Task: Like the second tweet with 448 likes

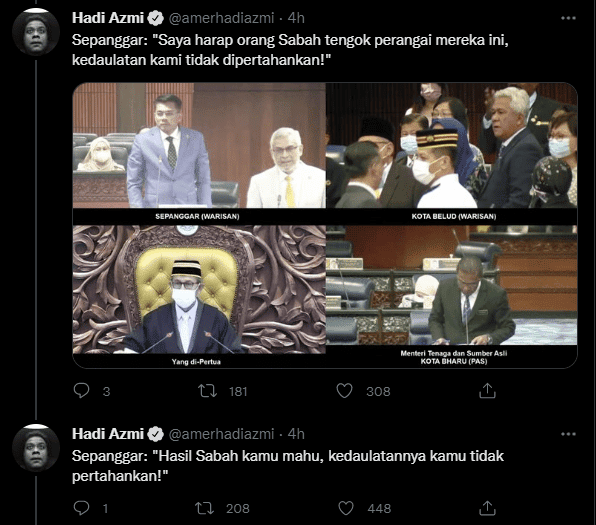Action: [346, 508]
